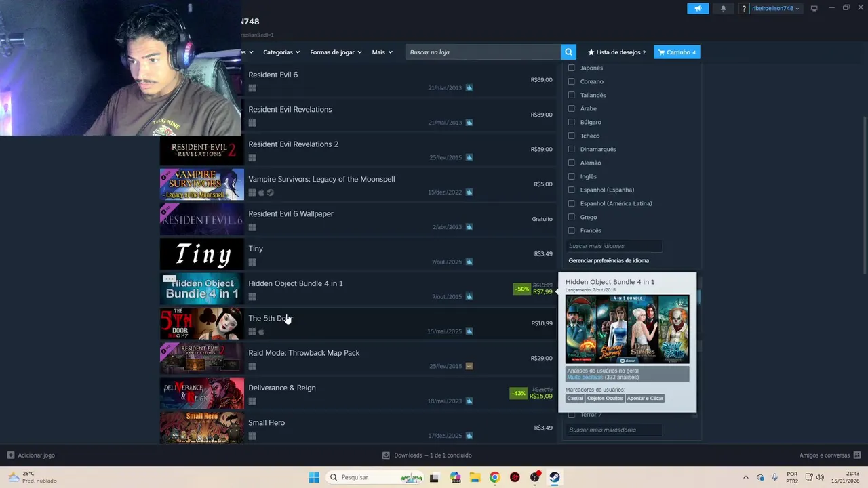Image resolution: width=868 pixels, height=488 pixels.
Task: Show hidden tray icons chevron
Action: click(745, 477)
